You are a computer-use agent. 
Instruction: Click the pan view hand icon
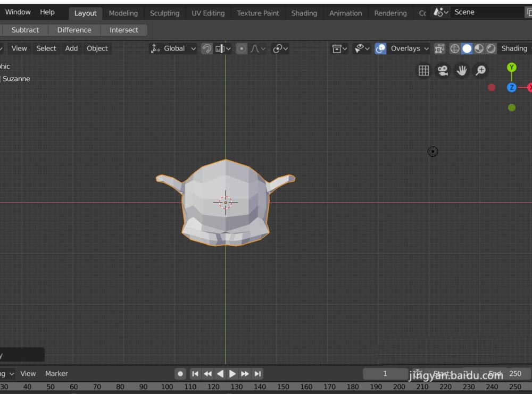[x=461, y=71]
